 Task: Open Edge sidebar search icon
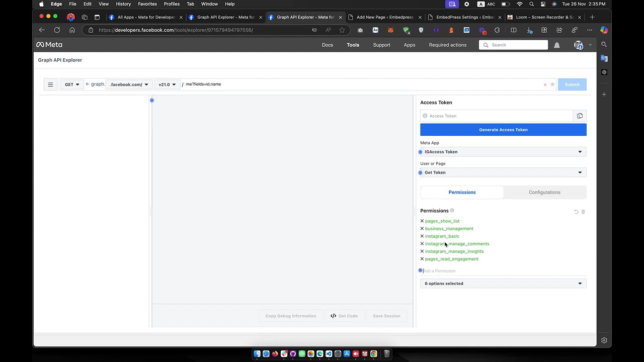click(604, 45)
